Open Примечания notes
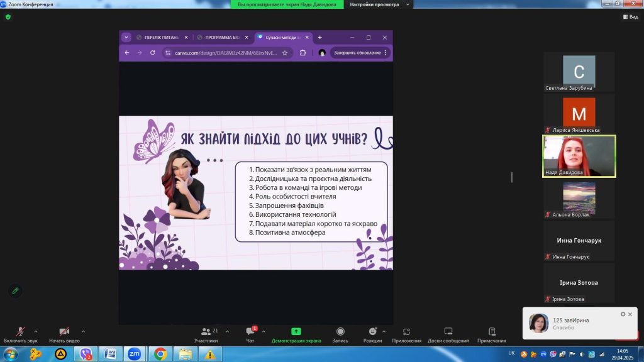Viewport: 644px width, 362px height. coord(492,335)
